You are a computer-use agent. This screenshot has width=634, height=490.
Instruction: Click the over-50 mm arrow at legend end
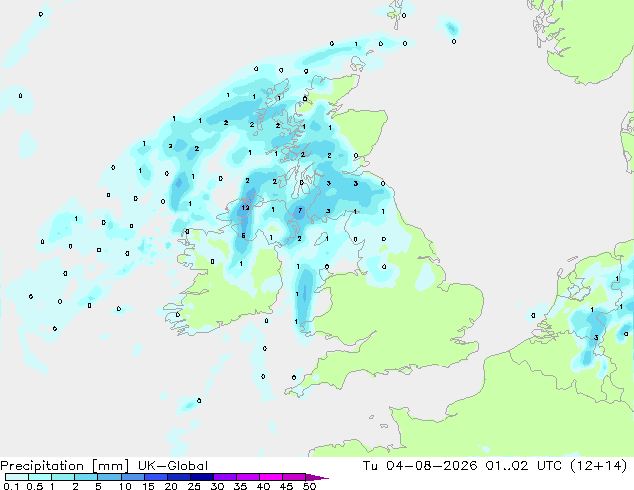coord(317,477)
